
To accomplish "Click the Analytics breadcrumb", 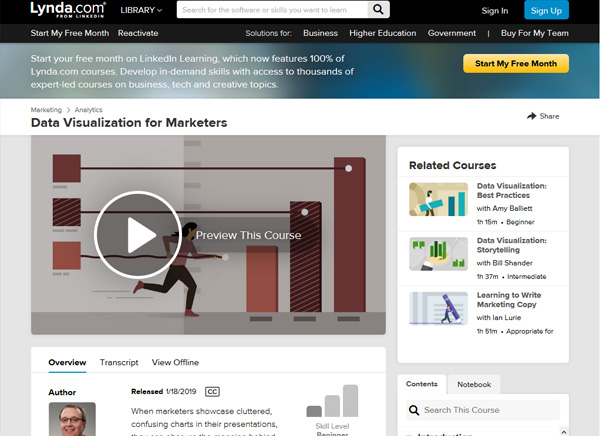I will point(88,110).
